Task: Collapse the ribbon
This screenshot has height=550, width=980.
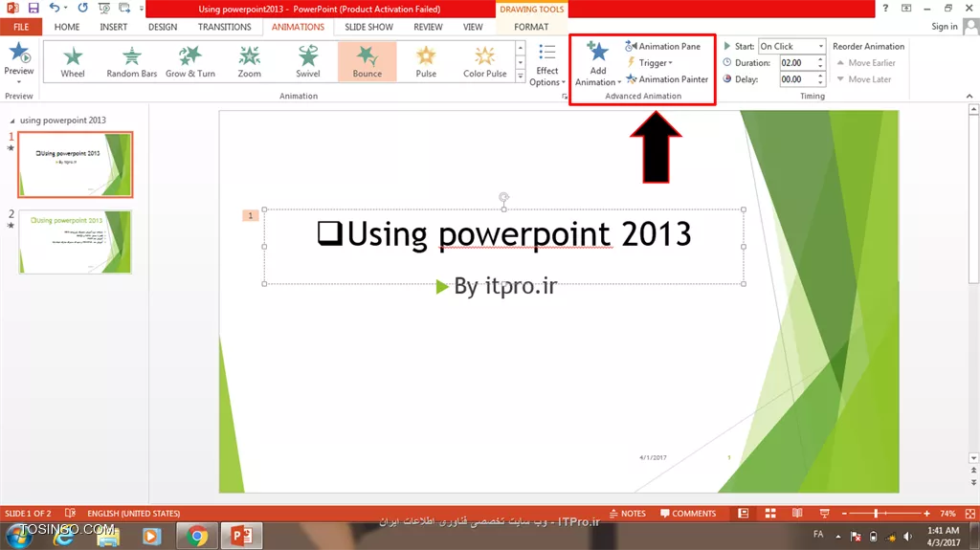Action: (969, 97)
